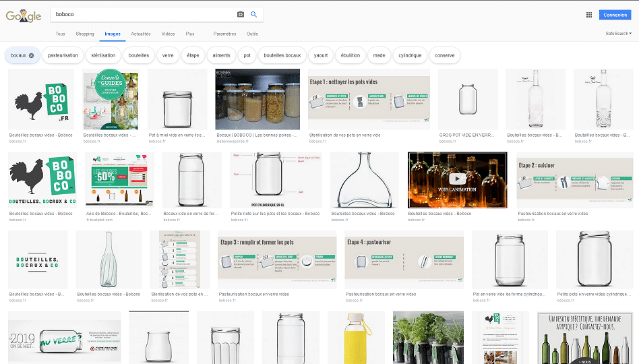Expand the SafeSearch dropdown

(x=619, y=34)
